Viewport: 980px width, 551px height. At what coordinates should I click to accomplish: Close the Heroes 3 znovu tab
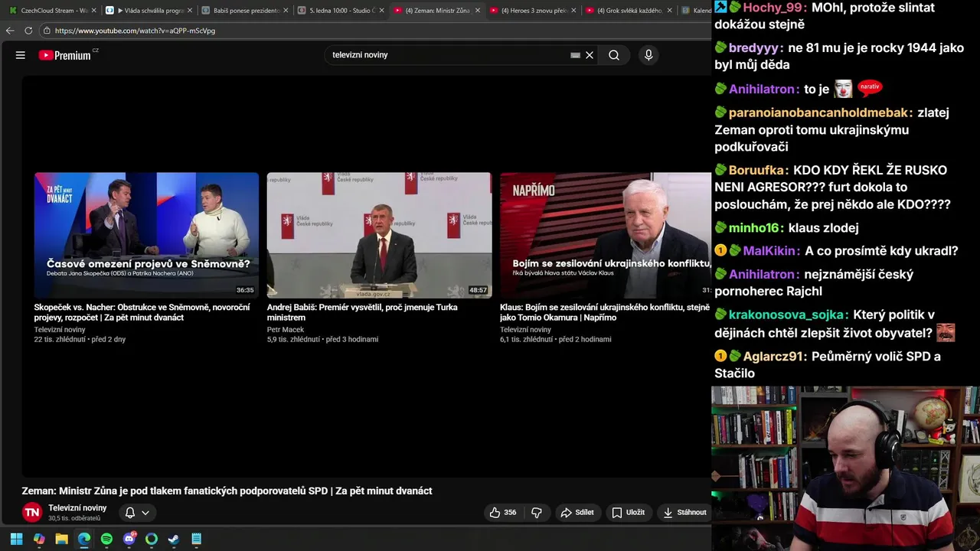[574, 11]
